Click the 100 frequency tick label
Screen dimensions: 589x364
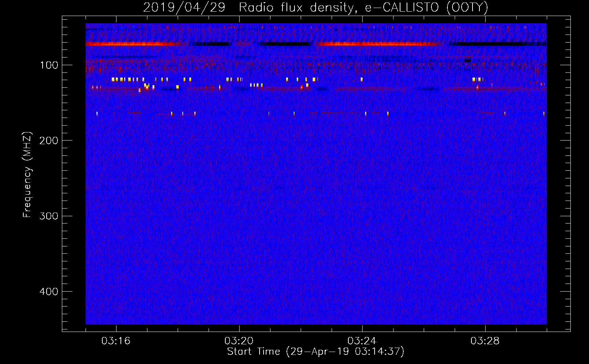click(49, 65)
